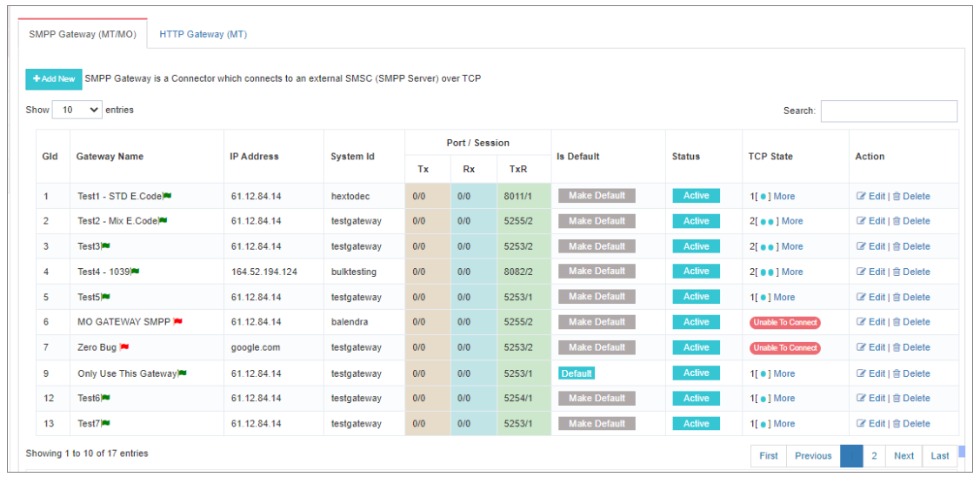Expand More TCP state for Test7
980x477 pixels.
tap(784, 424)
